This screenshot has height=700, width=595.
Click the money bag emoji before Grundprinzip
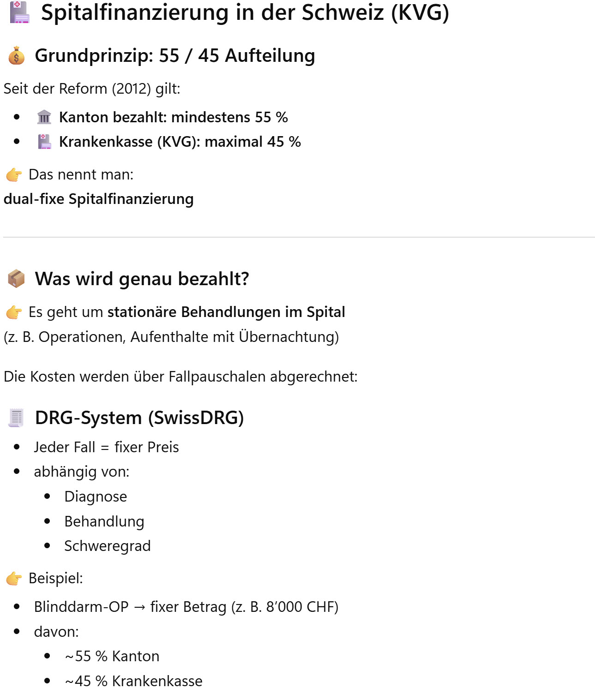[17, 56]
